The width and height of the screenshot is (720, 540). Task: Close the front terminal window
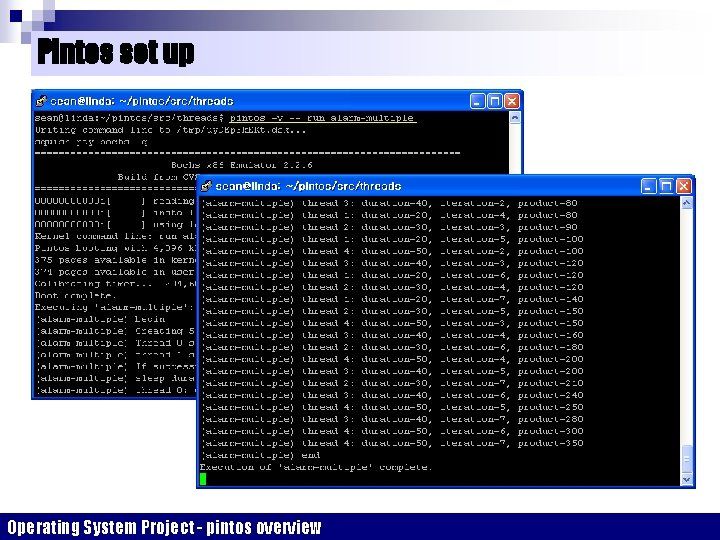coord(683,186)
